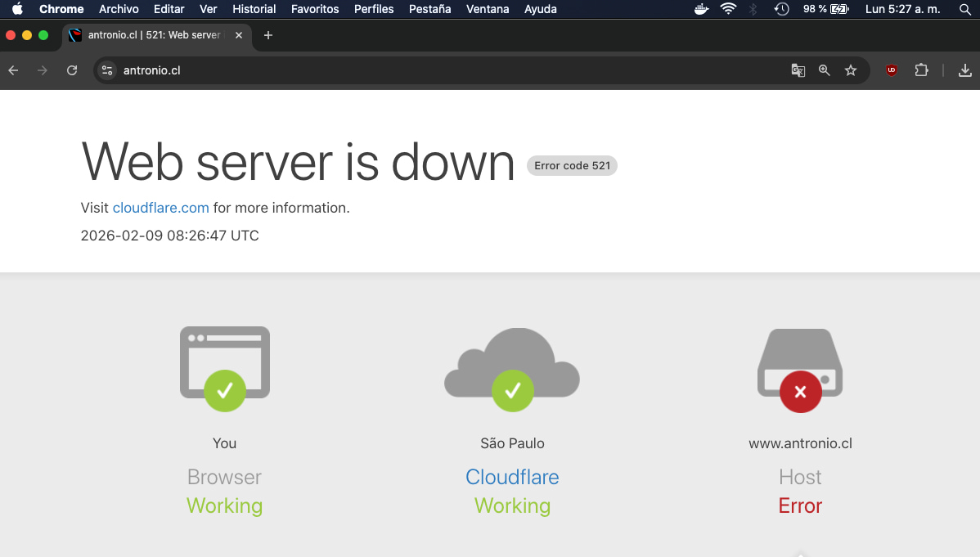Viewport: 980px width, 557px height.
Task: Click the green full-screen window button
Action: [43, 36]
